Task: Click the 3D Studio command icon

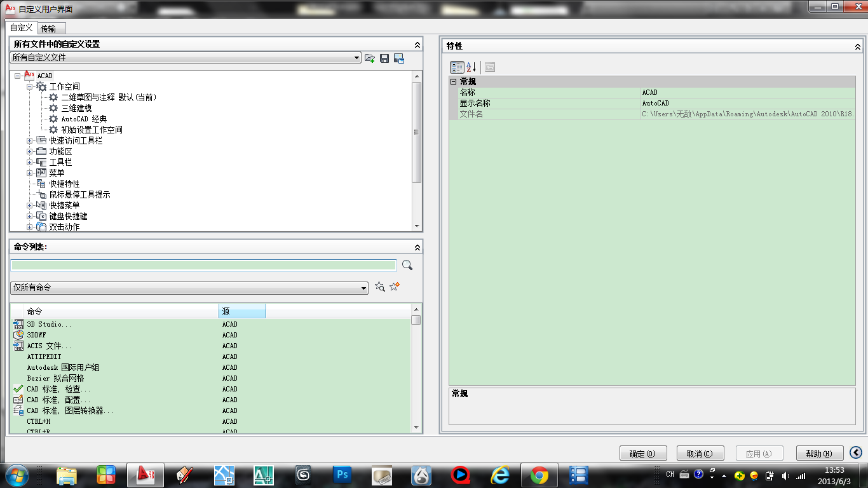Action: tap(18, 324)
